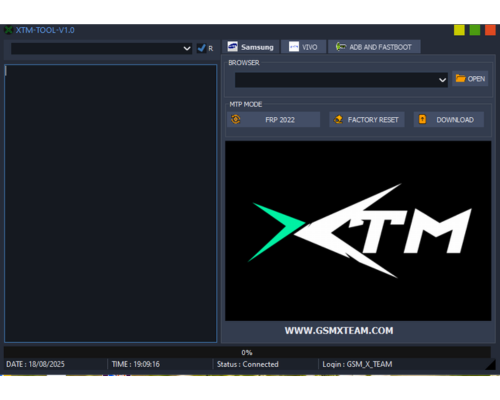Expand the device port dropdown arrow
Screen dimensions: 500x400
187,49
